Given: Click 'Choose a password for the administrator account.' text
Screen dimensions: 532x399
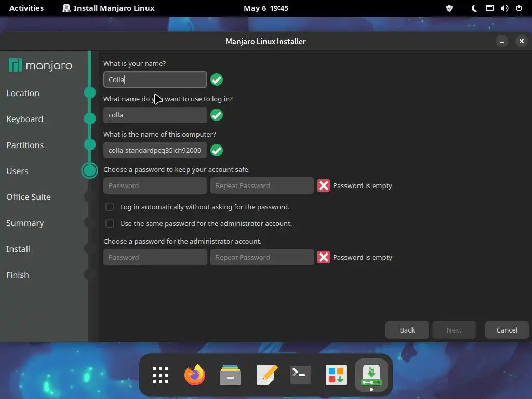Looking at the screenshot, I should click(182, 241).
